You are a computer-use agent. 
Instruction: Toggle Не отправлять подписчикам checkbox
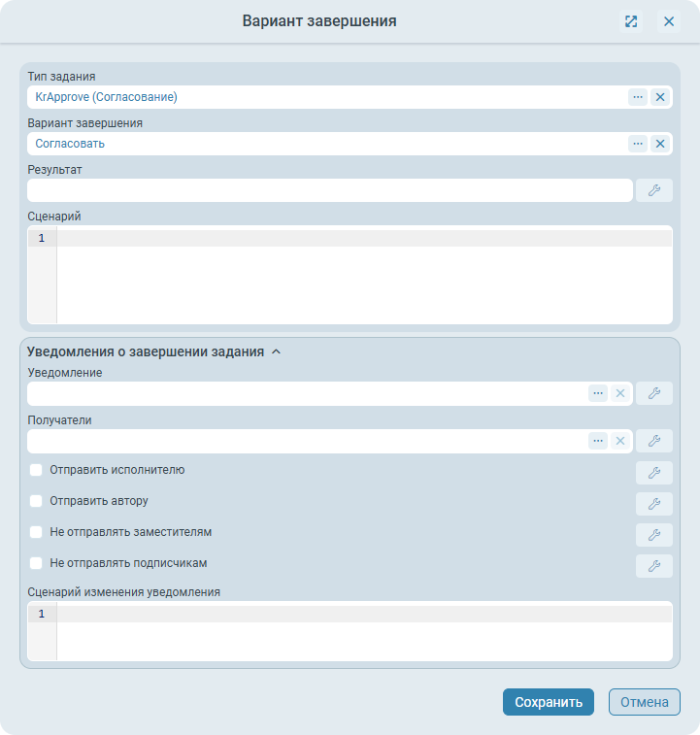36,563
